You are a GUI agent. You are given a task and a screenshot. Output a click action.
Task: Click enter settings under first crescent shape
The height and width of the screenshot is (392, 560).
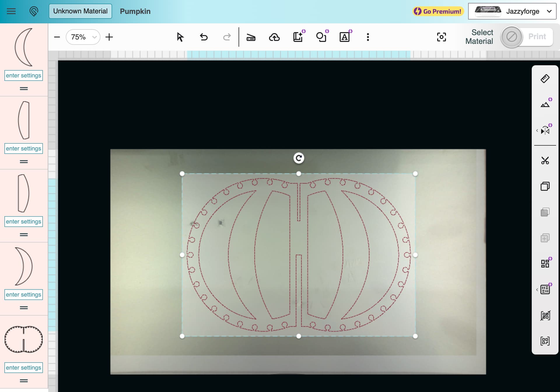coord(24,75)
